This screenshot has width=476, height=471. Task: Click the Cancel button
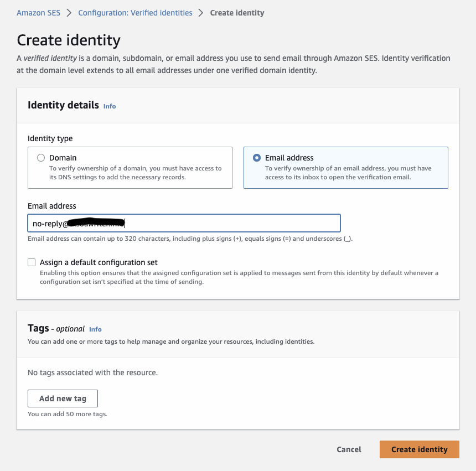(349, 449)
